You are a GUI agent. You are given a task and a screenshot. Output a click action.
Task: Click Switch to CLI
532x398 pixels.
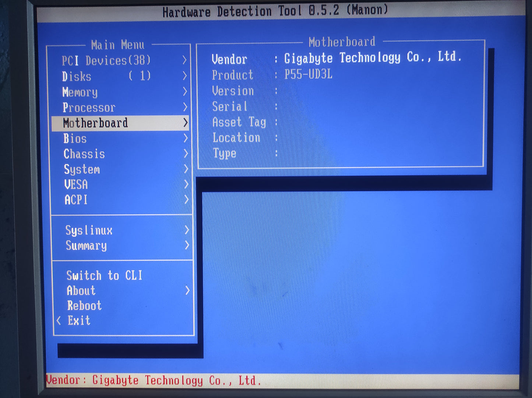104,275
